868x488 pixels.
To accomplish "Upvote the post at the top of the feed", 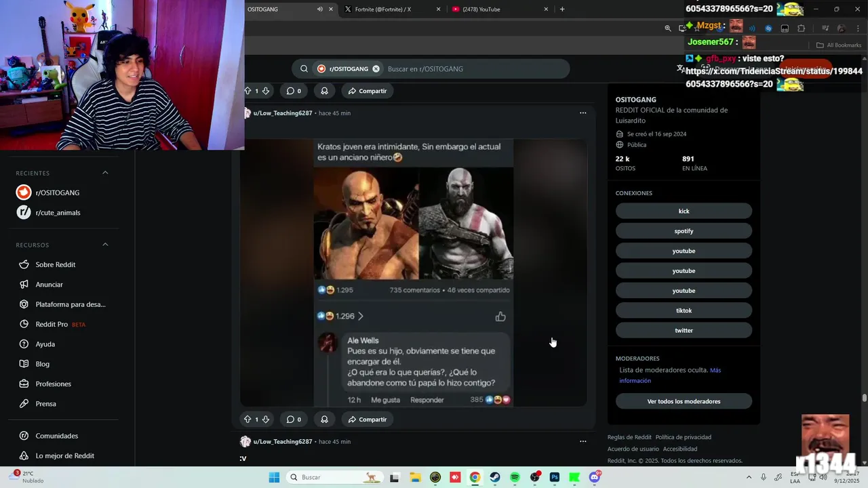I will 248,91.
